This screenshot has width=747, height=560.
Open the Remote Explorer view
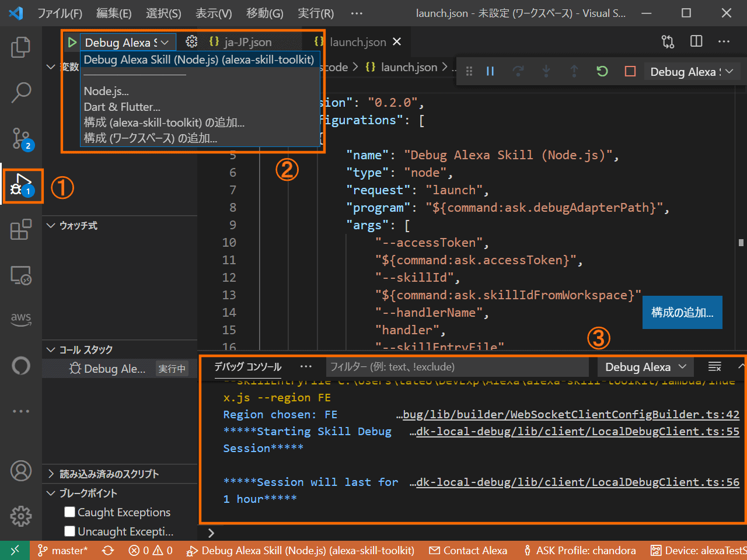click(x=21, y=274)
